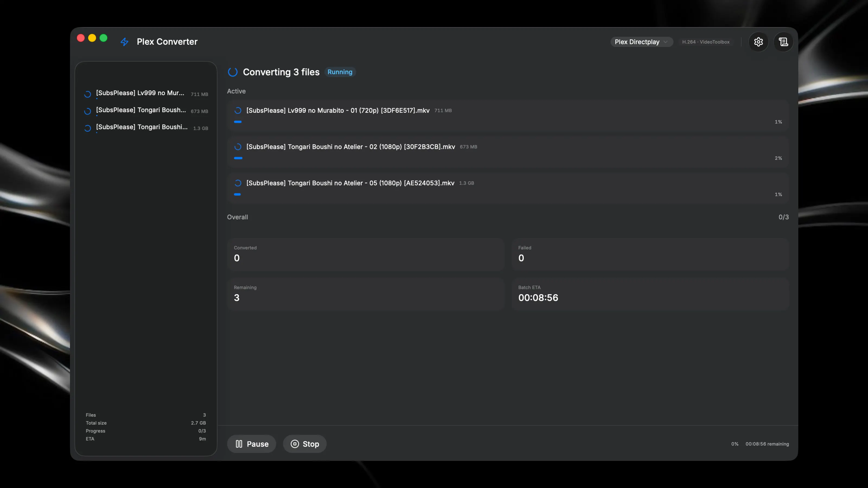Close the Plex Converter window
The image size is (868, 488).
[x=81, y=38]
